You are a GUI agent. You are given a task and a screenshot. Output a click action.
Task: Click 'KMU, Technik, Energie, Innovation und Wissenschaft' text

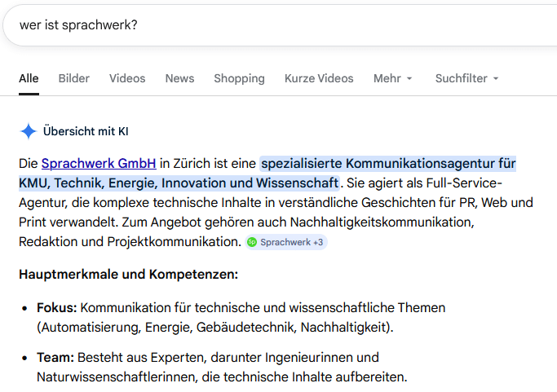coord(179,183)
